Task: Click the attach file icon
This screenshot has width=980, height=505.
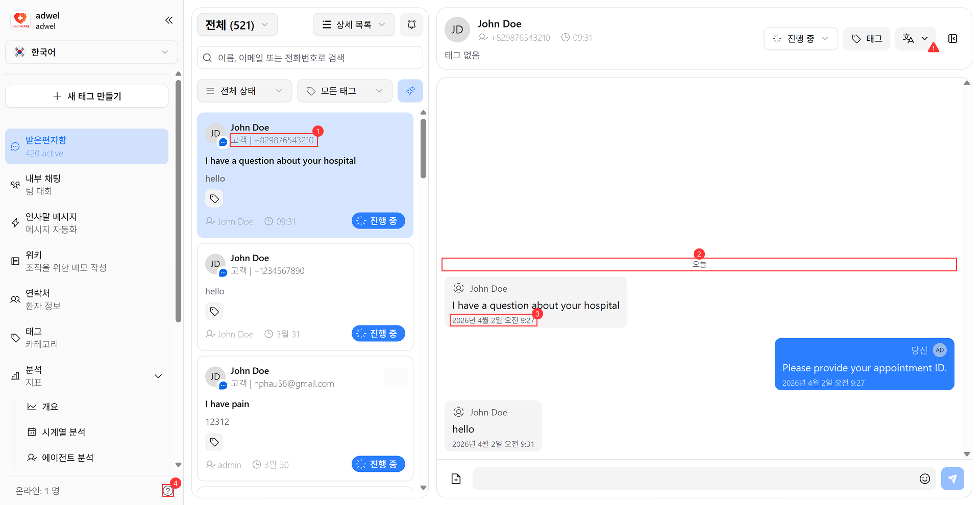Action: pos(456,478)
